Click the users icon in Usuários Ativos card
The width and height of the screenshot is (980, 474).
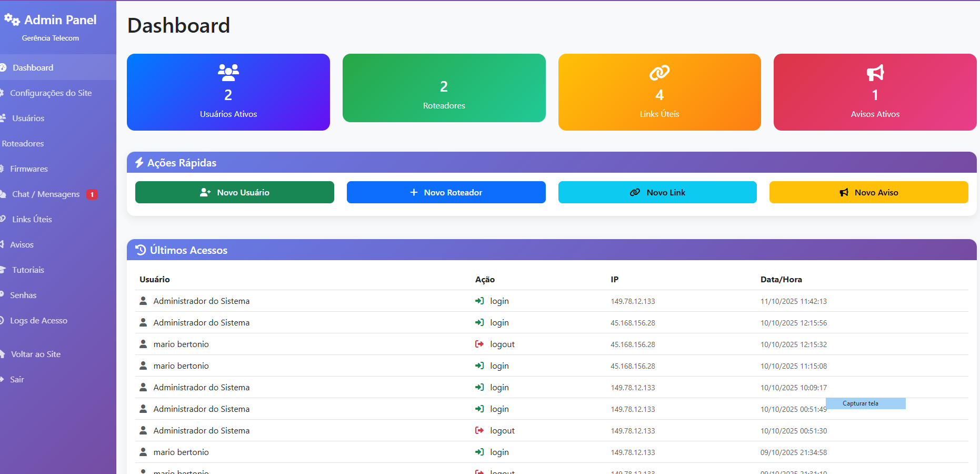click(228, 73)
